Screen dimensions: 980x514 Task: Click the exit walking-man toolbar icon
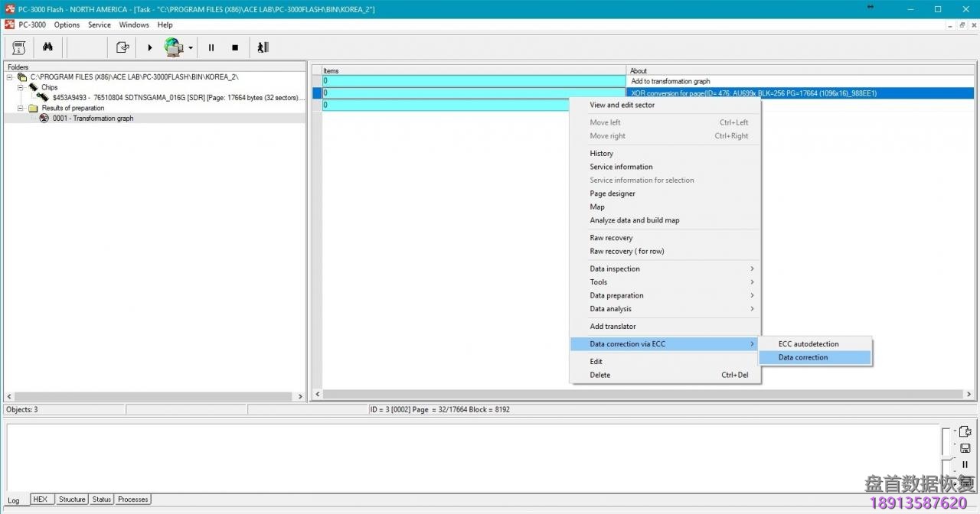pos(263,47)
